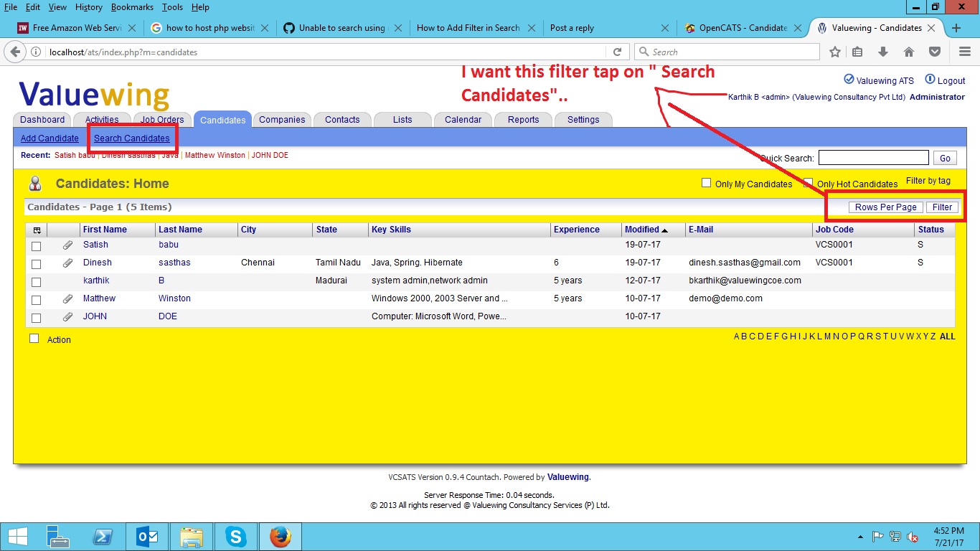Open Server Manager from the taskbar

(x=58, y=536)
